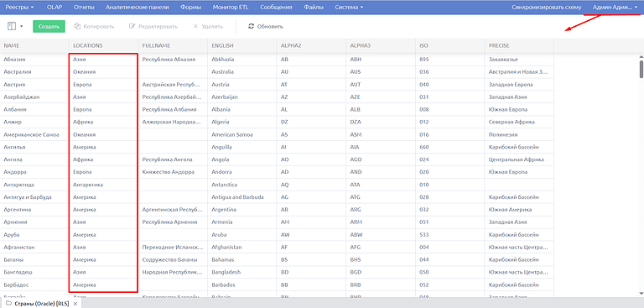Click Синхронизировать схему link

[547, 7]
